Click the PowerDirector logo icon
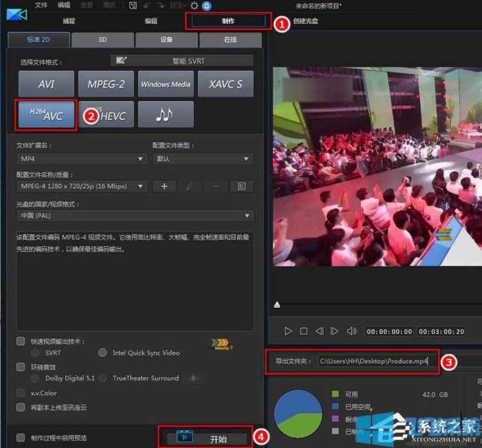Image resolution: width=482 pixels, height=448 pixels. 17,14
